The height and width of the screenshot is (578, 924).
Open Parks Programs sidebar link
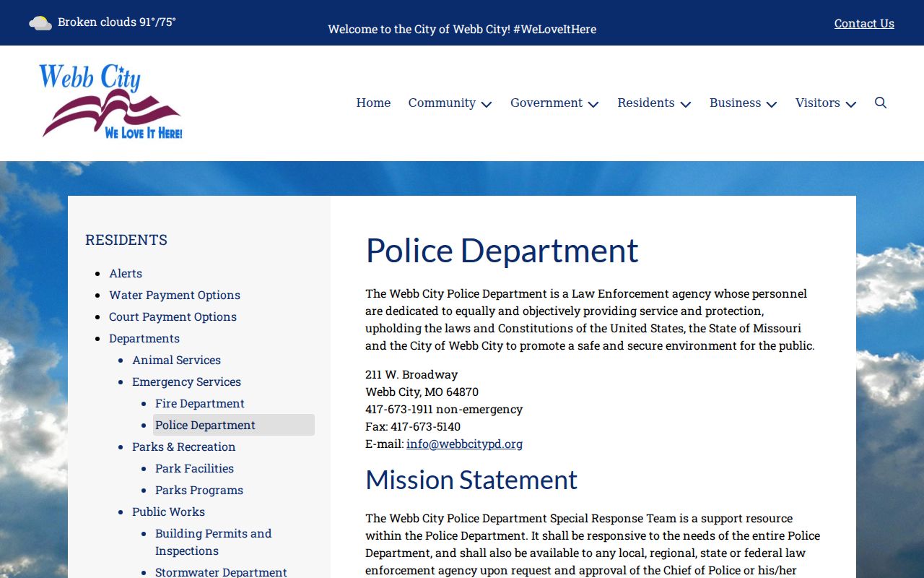(199, 490)
